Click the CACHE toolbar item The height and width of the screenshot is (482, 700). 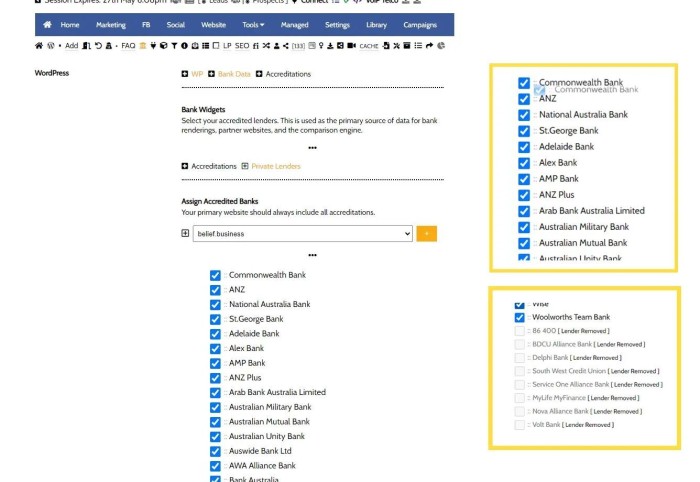point(369,45)
